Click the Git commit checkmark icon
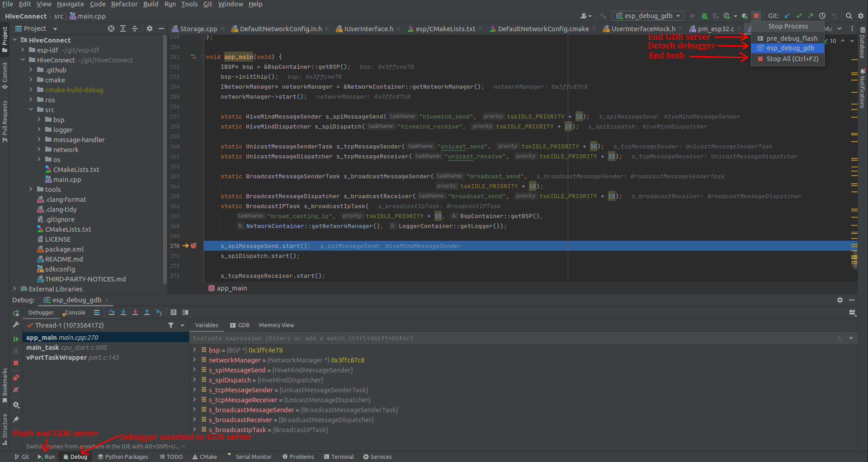868x462 pixels. (x=799, y=16)
